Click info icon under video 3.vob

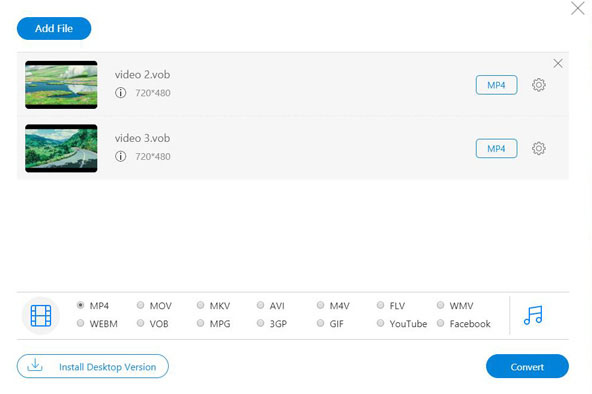[120, 156]
